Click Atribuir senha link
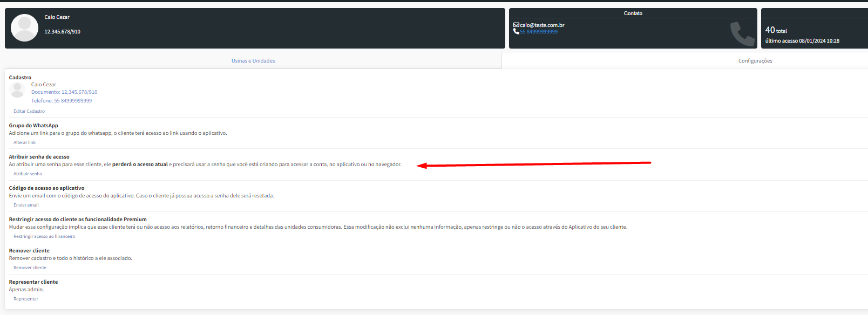This screenshot has width=868, height=315. click(28, 174)
